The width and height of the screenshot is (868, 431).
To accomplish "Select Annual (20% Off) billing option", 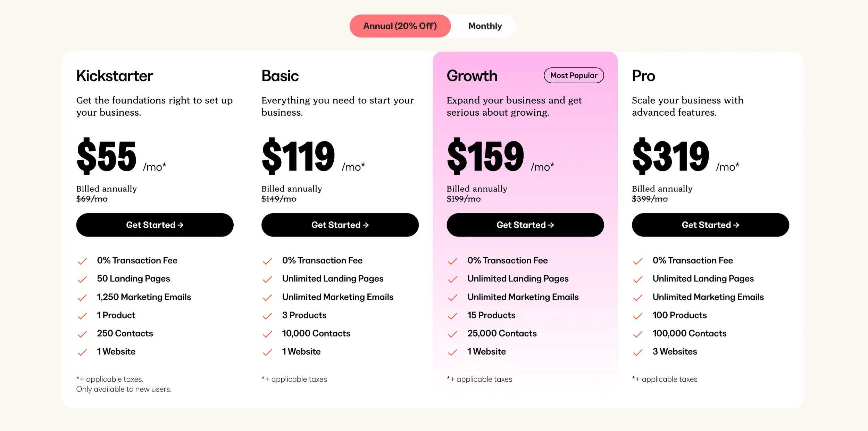I will [400, 26].
